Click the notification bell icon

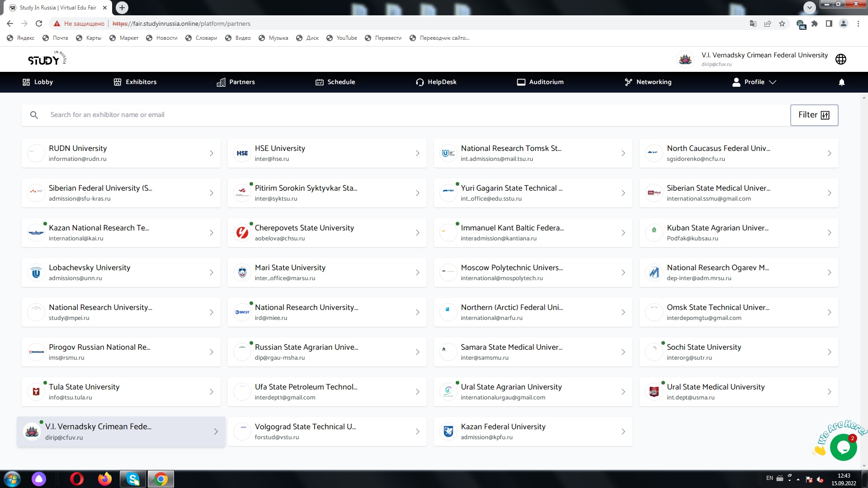pos(841,82)
